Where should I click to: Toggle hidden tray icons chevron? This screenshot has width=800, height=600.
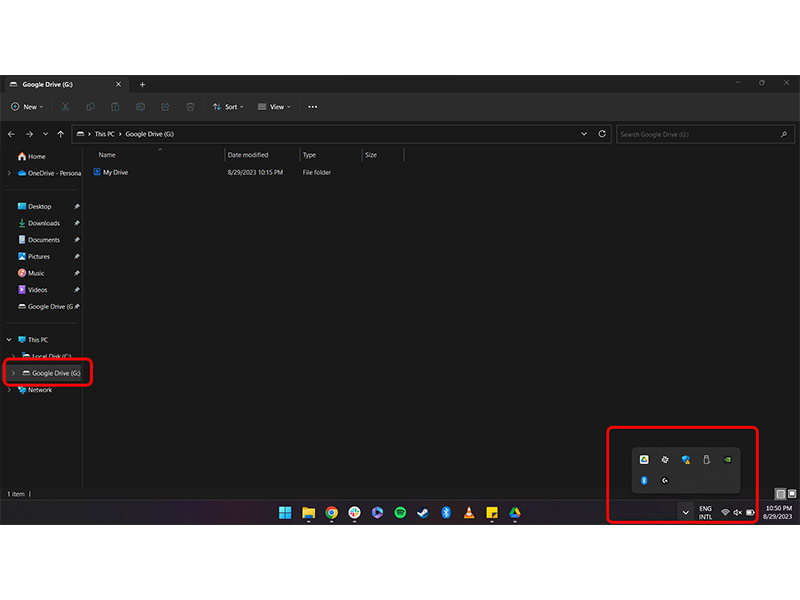686,512
